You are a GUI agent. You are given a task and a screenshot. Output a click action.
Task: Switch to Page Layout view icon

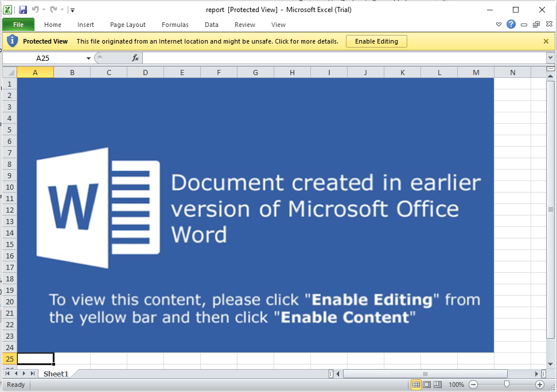tap(427, 385)
